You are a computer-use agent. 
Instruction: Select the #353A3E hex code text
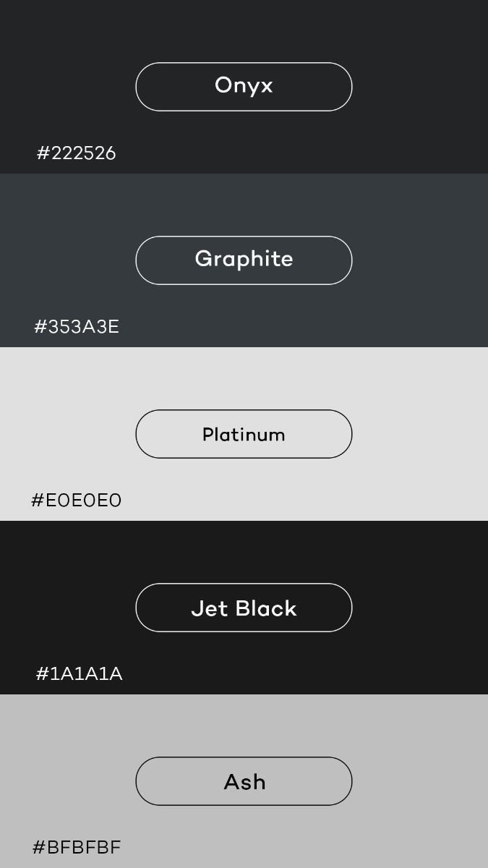(77, 327)
